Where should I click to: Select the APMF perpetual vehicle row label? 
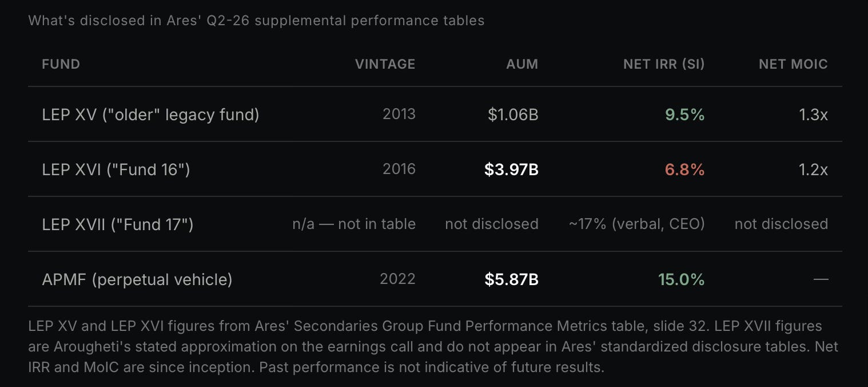click(x=137, y=280)
